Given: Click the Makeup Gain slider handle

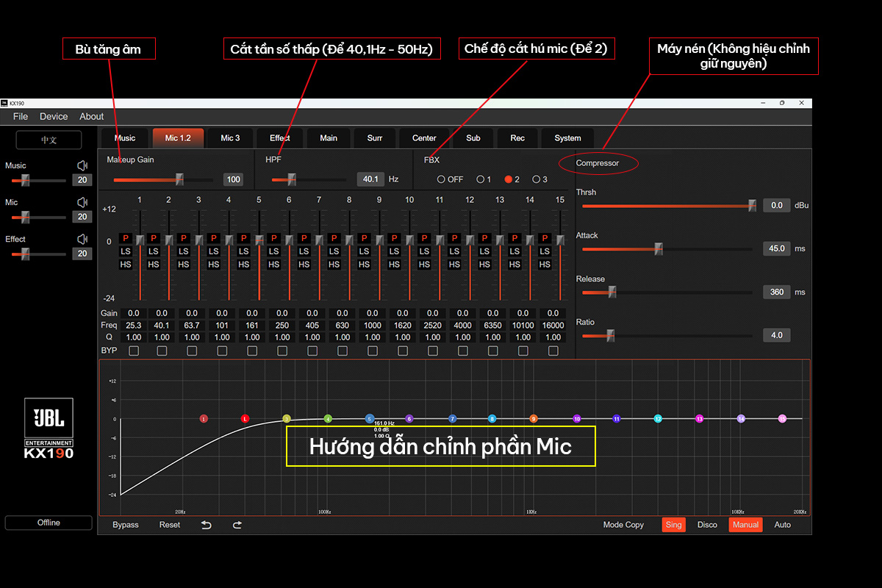Looking at the screenshot, I should click(x=179, y=179).
